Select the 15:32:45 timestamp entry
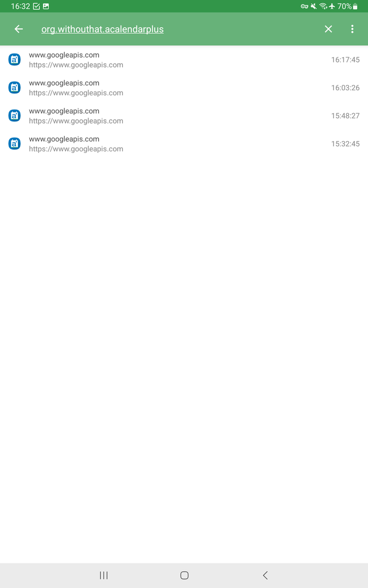Viewport: 368px width, 588px height. coord(345,144)
